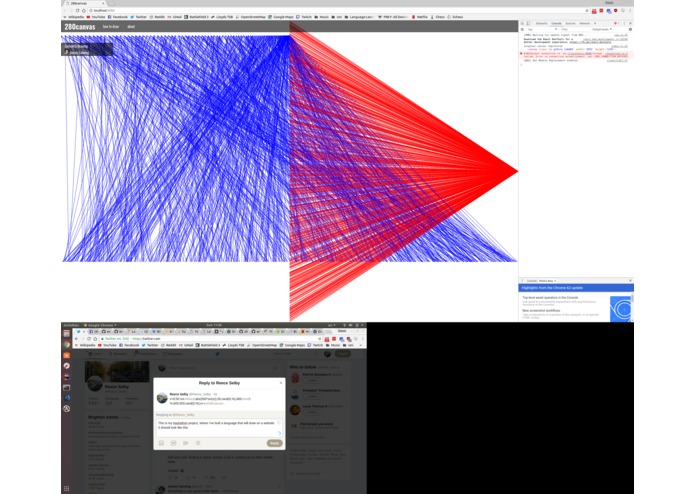The width and height of the screenshot is (695, 494).
Task: Click the reply text box in Twitter dialog
Action: coord(219,428)
